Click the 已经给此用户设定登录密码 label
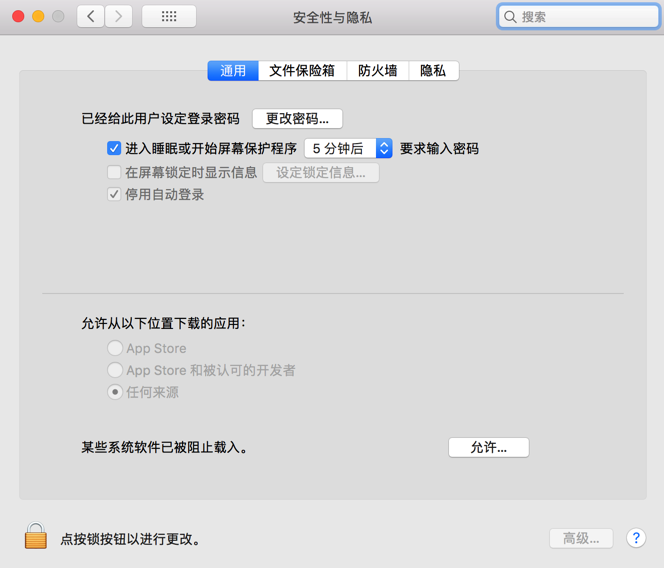Image resolution: width=664 pixels, height=568 pixels. tap(160, 119)
